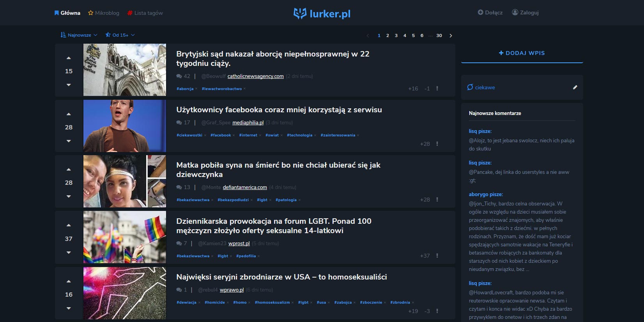The width and height of the screenshot is (644, 322).
Task: Go to page 6
Action: pos(422,35)
